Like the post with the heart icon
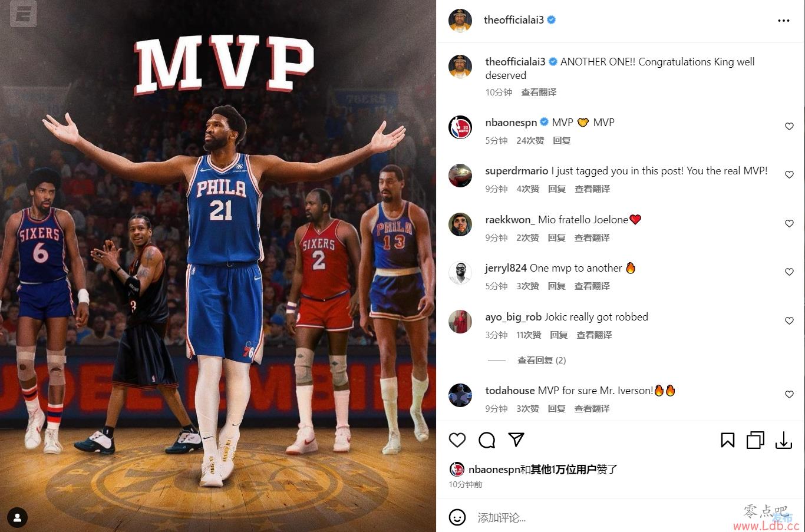The width and height of the screenshot is (805, 532). click(457, 440)
